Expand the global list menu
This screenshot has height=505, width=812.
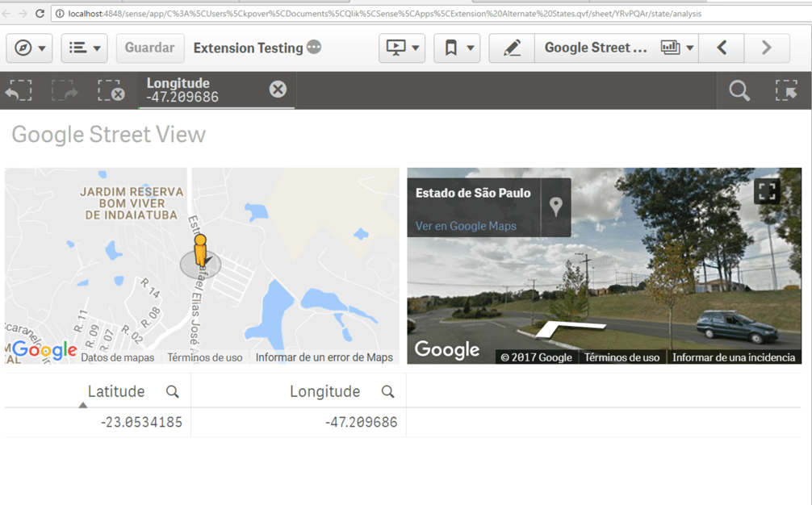pos(84,48)
